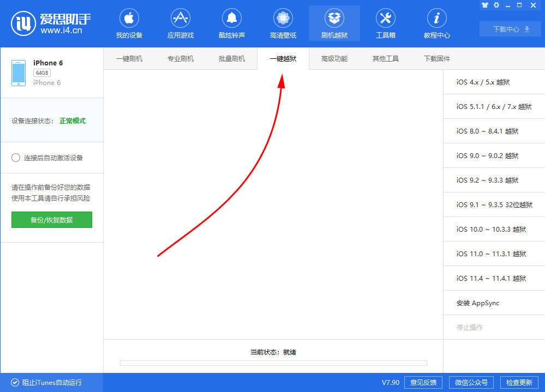
Task: Click the home icon in the title bar
Action: point(484,5)
